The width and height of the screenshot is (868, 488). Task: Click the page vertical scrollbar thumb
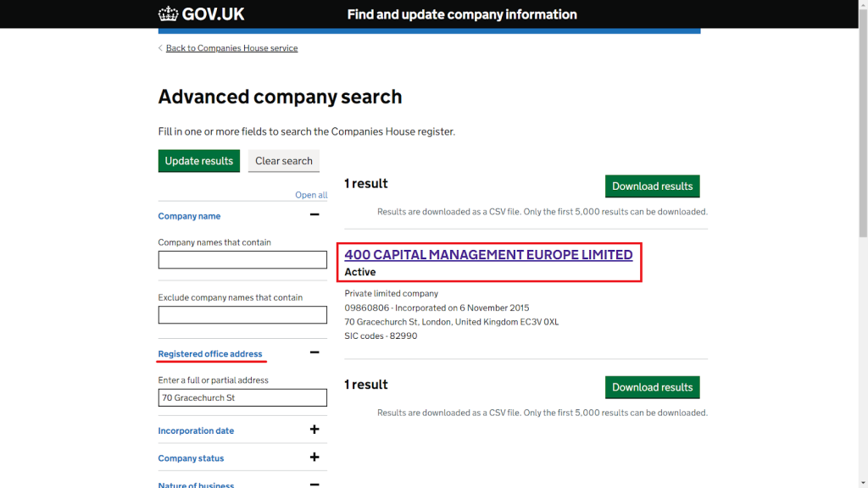[x=863, y=122]
